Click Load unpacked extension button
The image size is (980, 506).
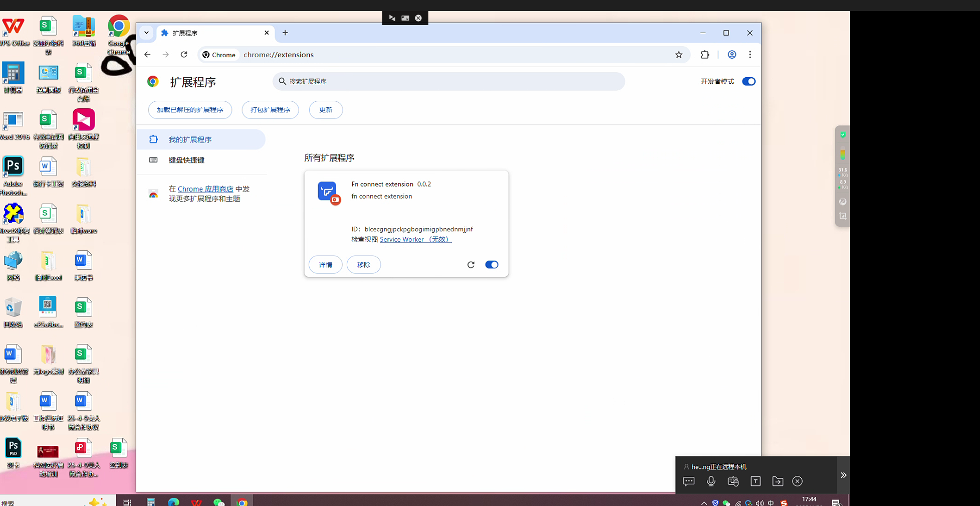pyautogui.click(x=190, y=110)
